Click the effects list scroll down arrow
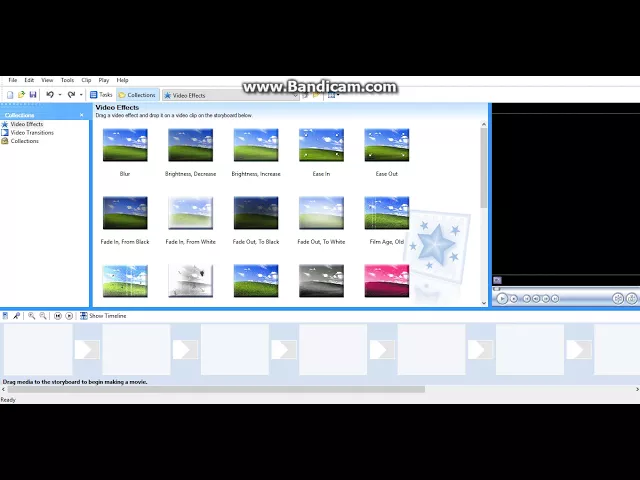The width and height of the screenshot is (640, 480). (484, 303)
